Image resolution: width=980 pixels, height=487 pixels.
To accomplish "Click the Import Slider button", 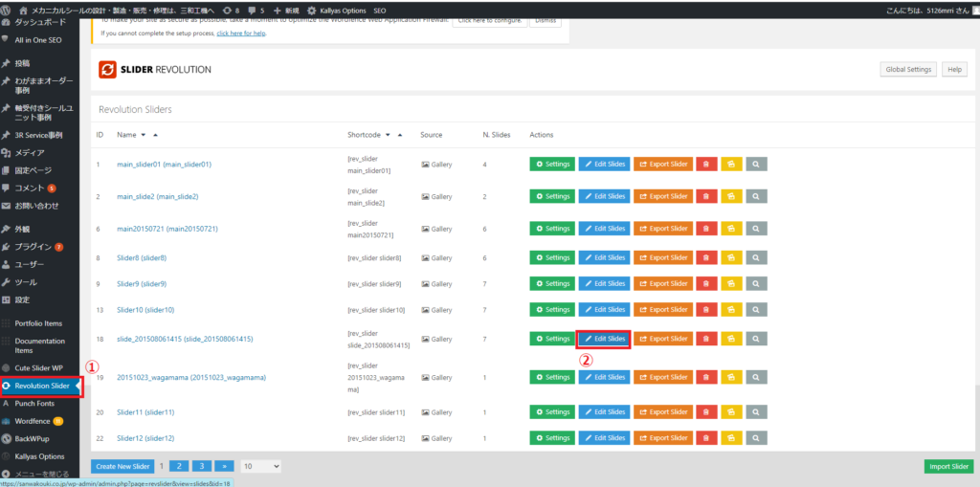I will click(948, 466).
